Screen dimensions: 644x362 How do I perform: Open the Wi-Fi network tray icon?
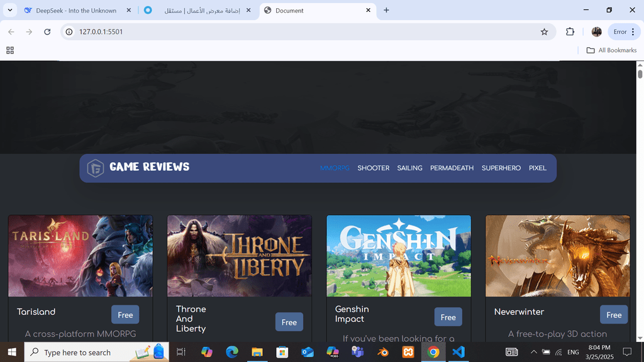tap(558, 352)
